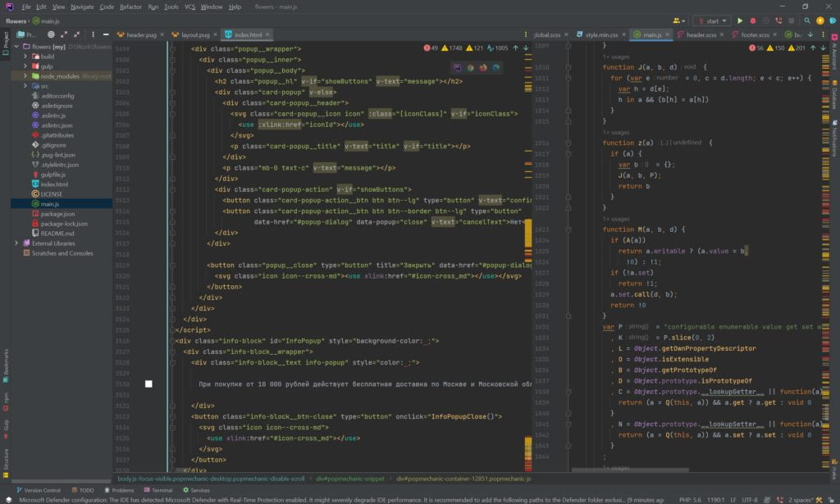The width and height of the screenshot is (840, 504).
Task: Open preview in Firefox browser icon
Action: pyautogui.click(x=483, y=67)
